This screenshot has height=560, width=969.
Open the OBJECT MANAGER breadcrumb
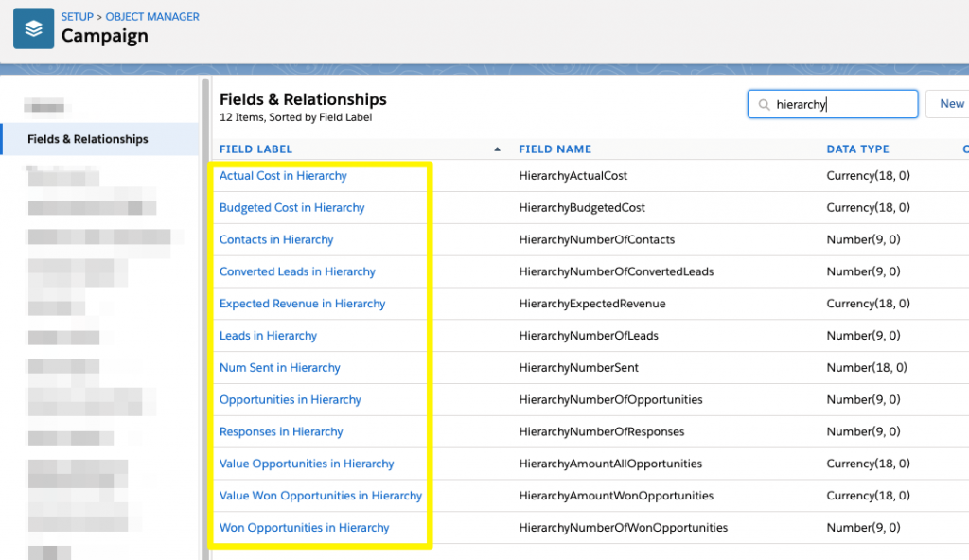pyautogui.click(x=151, y=16)
